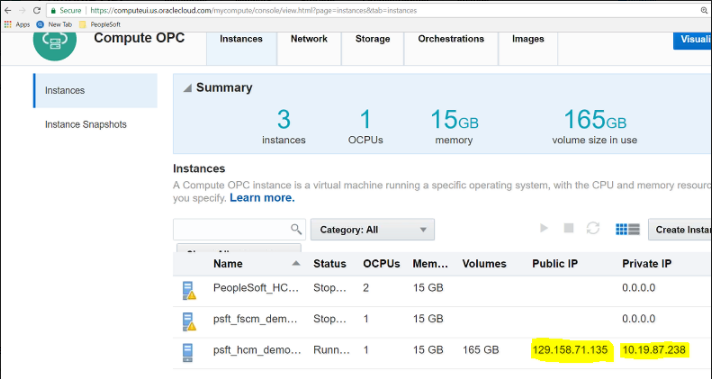Open the psft_hcm_demo... instance name

[x=257, y=350]
